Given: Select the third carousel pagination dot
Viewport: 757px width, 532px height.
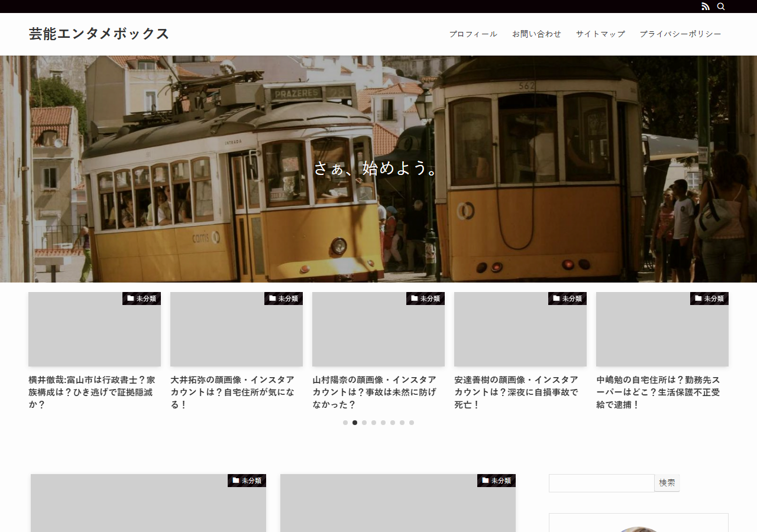Looking at the screenshot, I should click(x=364, y=423).
